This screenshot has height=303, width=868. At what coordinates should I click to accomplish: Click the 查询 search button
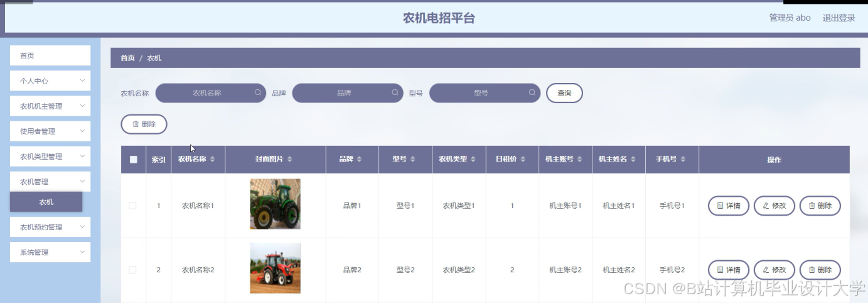tap(564, 93)
